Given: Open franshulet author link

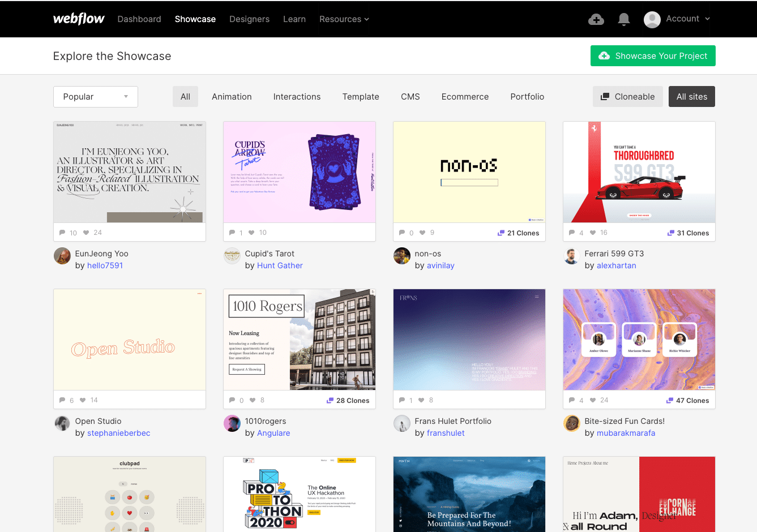Looking at the screenshot, I should tap(446, 433).
